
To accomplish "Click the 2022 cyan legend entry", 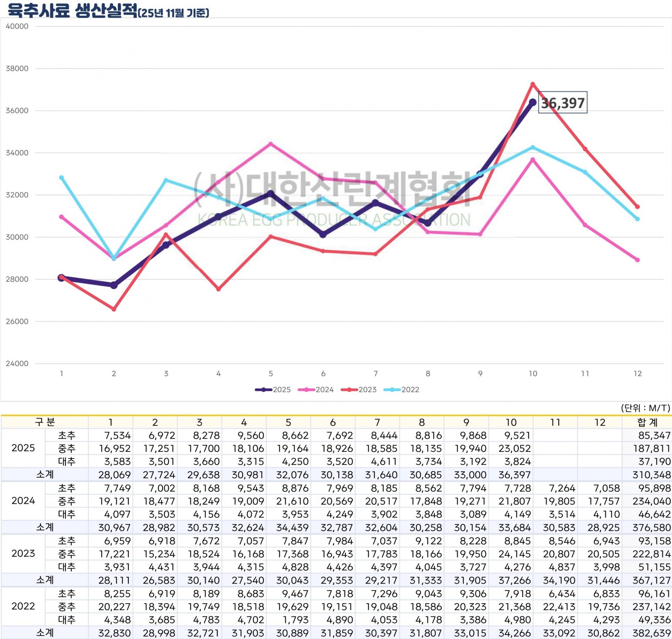I will point(401,390).
